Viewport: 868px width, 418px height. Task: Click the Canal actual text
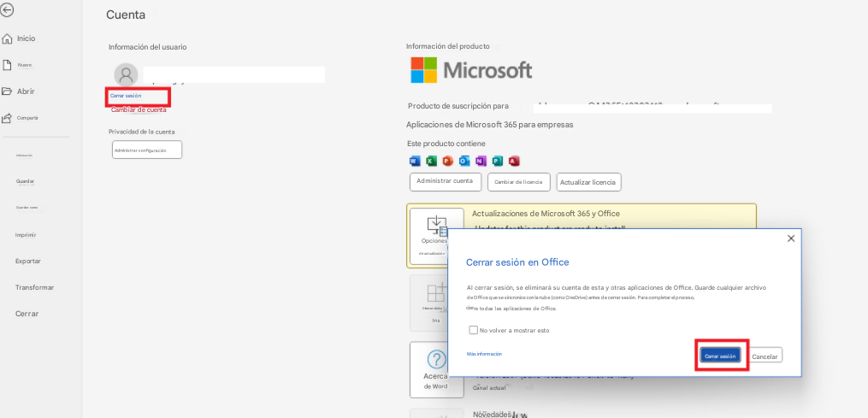[489, 387]
